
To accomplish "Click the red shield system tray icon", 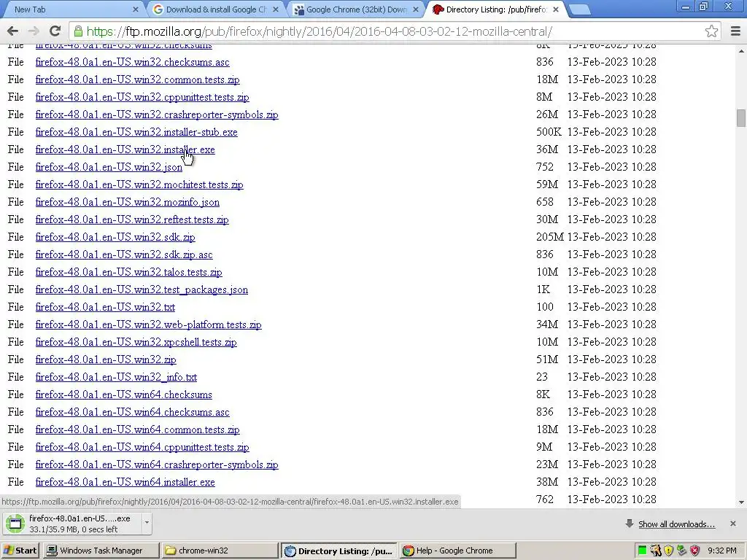I will [695, 551].
